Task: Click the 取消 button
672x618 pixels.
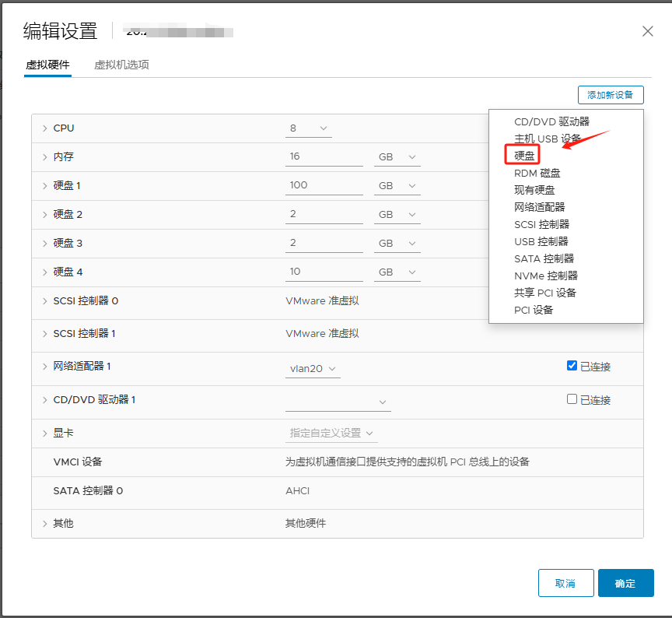Action: 565,583
